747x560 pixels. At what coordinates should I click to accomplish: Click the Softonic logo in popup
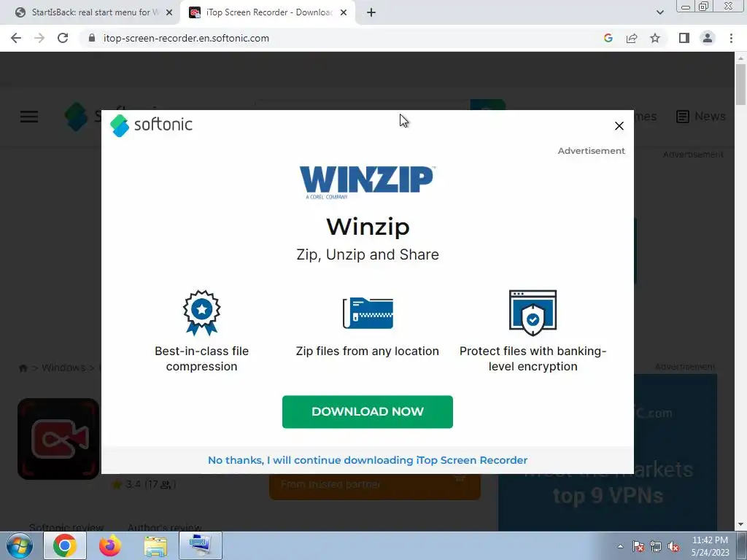151,125
